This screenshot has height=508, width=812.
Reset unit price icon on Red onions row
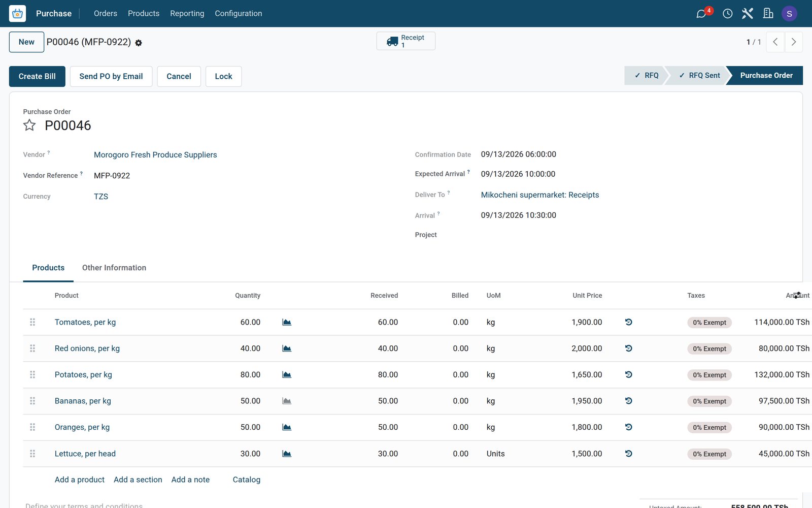628,348
